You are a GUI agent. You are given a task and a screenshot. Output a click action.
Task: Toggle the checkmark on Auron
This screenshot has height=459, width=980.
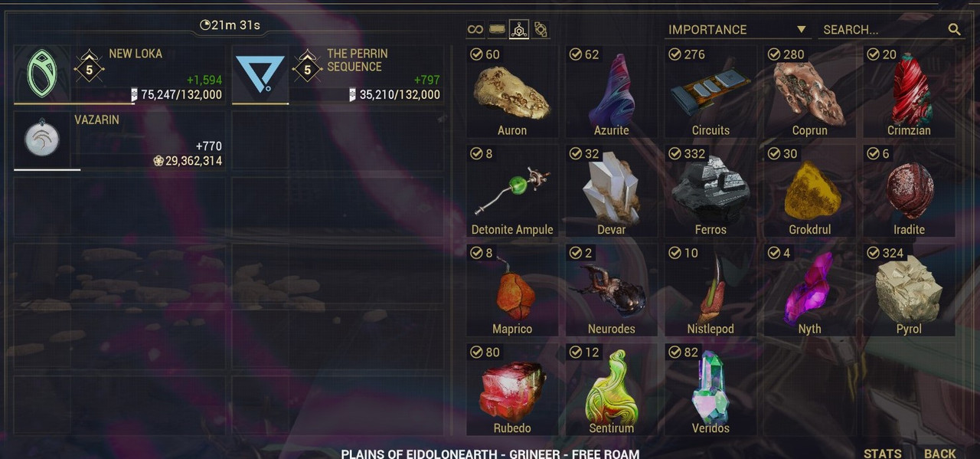pos(475,54)
